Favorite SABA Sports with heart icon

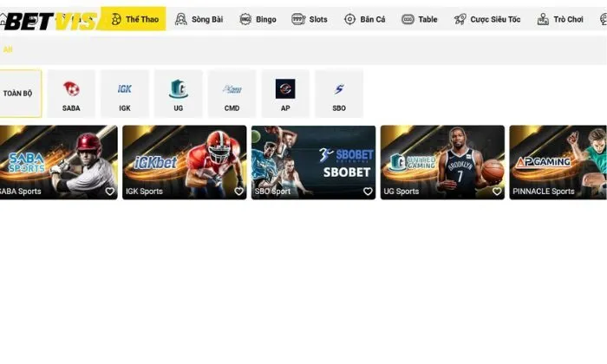110,192
